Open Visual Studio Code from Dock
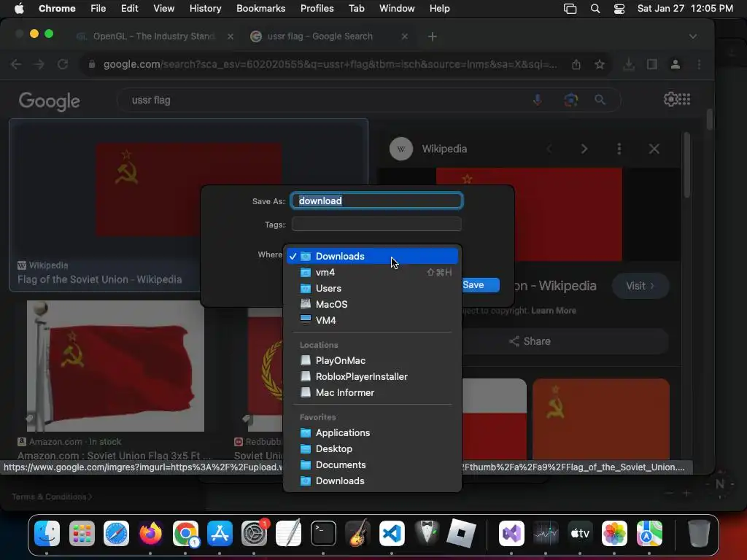Viewport: 747px width, 560px height. pyautogui.click(x=392, y=533)
